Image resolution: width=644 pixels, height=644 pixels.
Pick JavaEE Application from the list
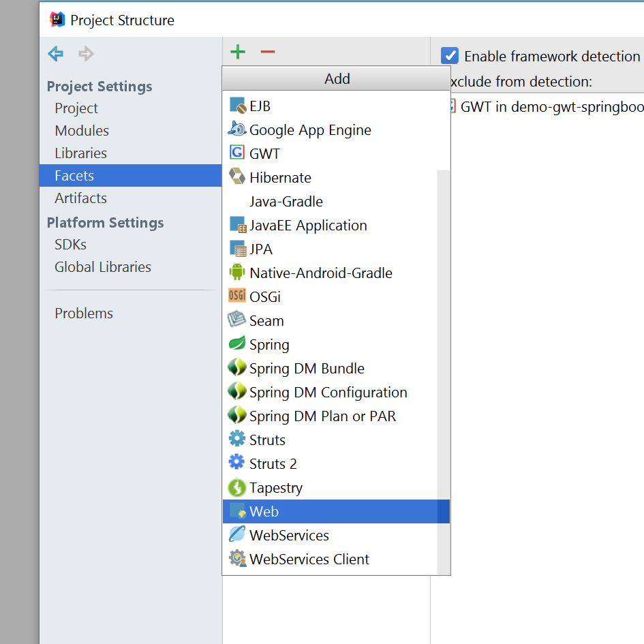pyautogui.click(x=331, y=225)
